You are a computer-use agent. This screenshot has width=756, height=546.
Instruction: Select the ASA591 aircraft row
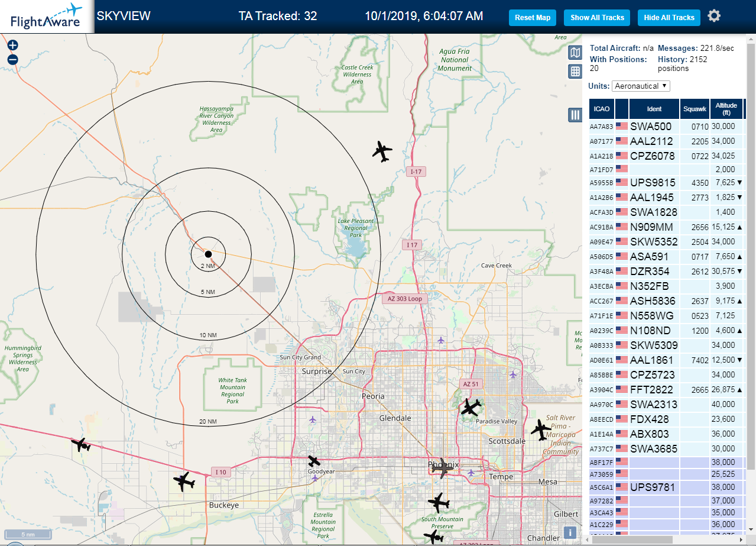pyautogui.click(x=666, y=257)
